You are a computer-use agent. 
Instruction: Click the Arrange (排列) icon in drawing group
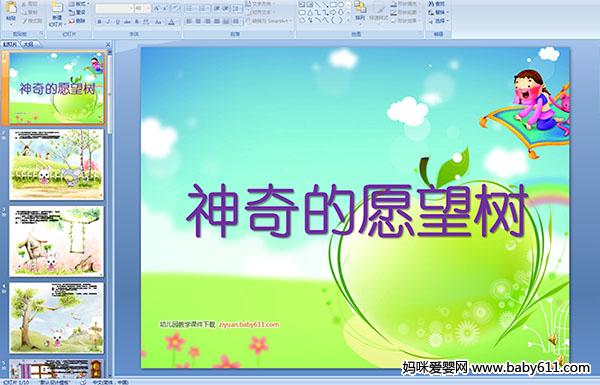point(360,11)
